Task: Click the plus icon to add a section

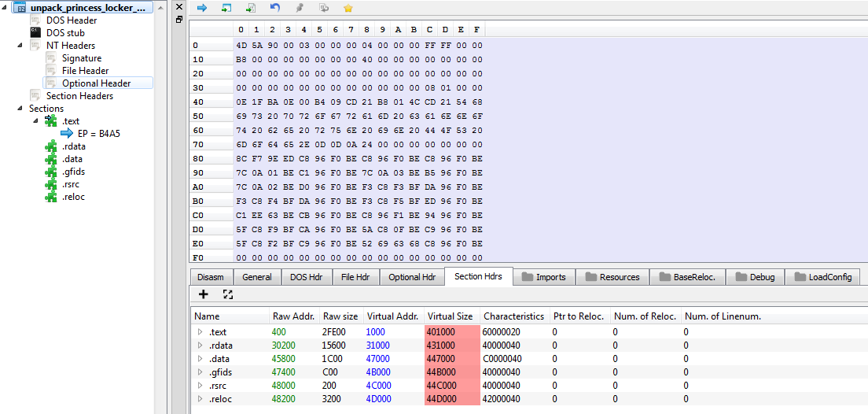Action: pyautogui.click(x=203, y=294)
